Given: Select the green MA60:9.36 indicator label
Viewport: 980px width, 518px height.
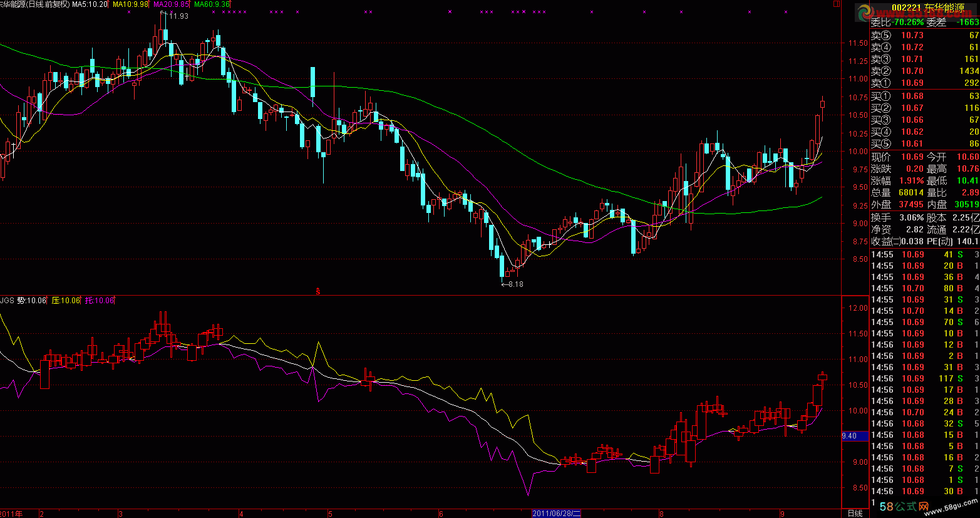Looking at the screenshot, I should click(x=212, y=4).
